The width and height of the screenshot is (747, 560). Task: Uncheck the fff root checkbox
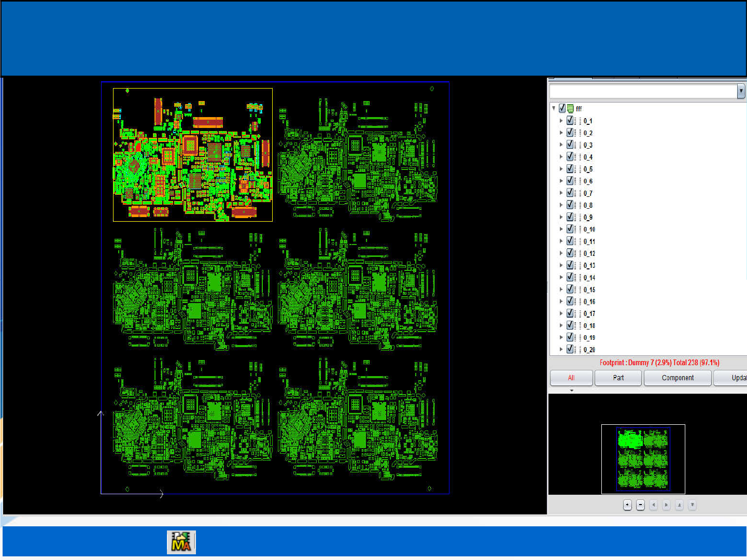(562, 109)
